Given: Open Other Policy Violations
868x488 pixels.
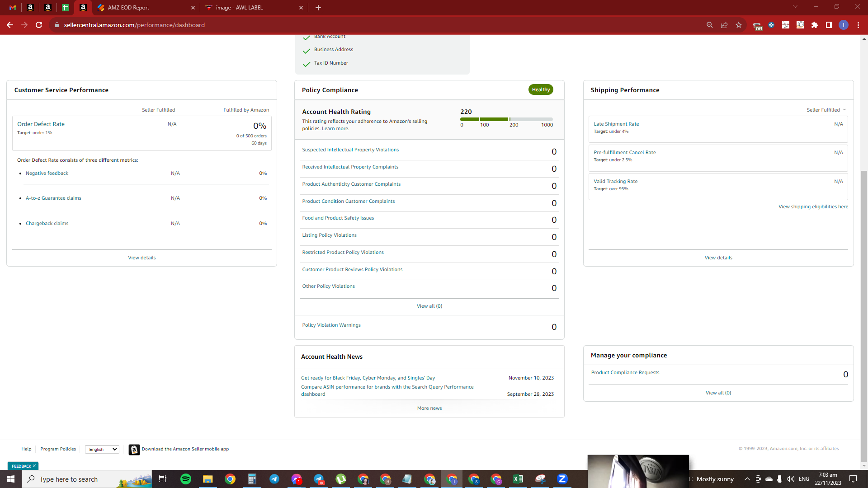Looking at the screenshot, I should pos(328,286).
